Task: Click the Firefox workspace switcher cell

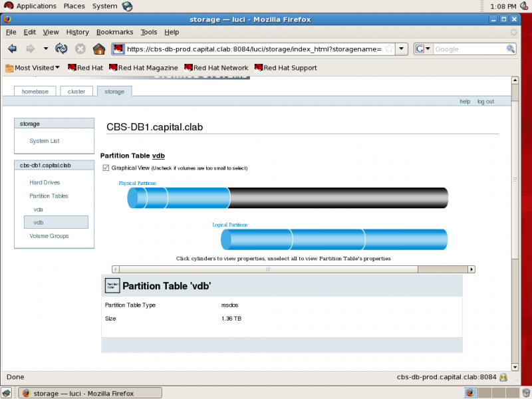Action: 470,393
